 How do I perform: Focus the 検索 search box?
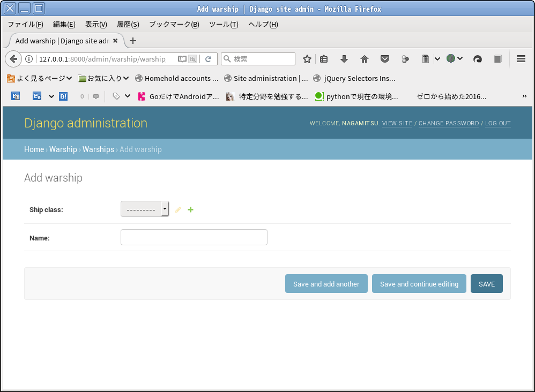pyautogui.click(x=258, y=59)
